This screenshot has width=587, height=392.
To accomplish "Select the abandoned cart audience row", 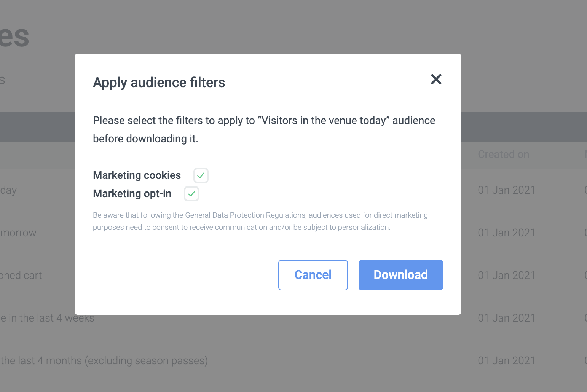I will coord(21,276).
